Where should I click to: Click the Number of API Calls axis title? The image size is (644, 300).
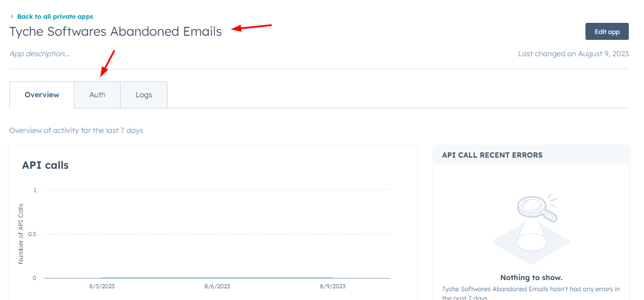tap(21, 233)
